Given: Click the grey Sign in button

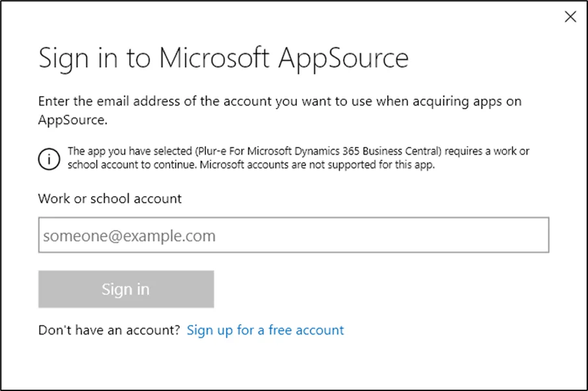Looking at the screenshot, I should tap(126, 289).
